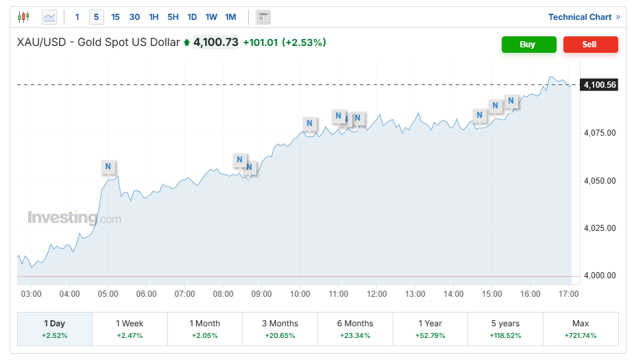Open the Technical Chart link

click(x=583, y=17)
